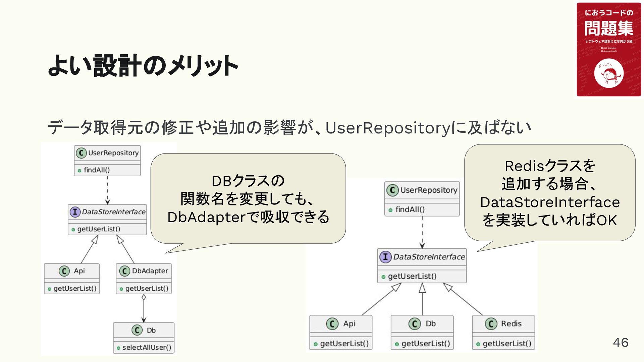Click the C icon of the left UserRepository class

pyautogui.click(x=81, y=153)
